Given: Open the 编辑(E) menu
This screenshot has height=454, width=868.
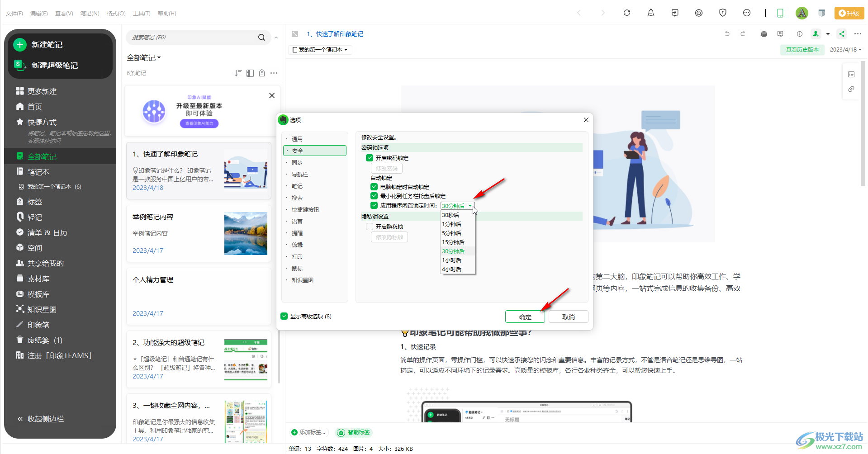Looking at the screenshot, I should pos(39,14).
